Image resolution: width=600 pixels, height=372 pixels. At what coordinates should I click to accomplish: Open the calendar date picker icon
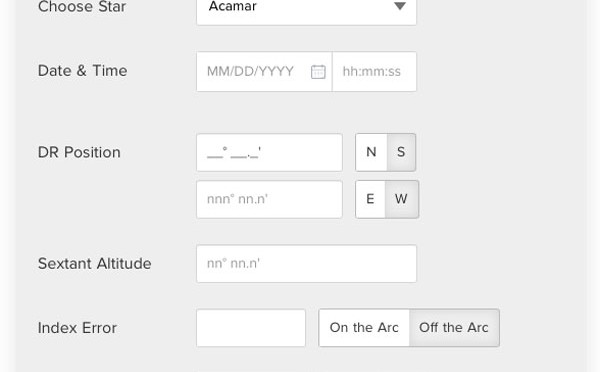click(318, 72)
